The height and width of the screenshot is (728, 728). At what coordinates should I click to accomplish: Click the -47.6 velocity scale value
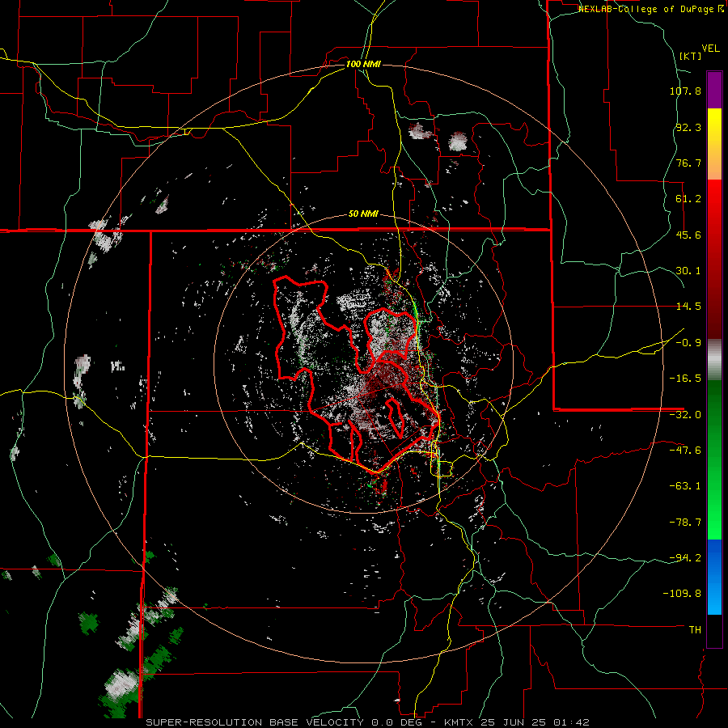point(685,451)
